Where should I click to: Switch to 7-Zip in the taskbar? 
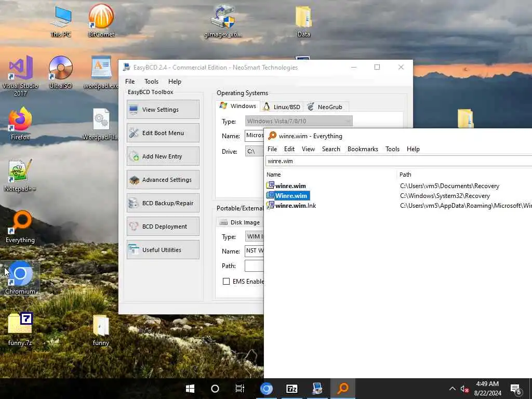[x=292, y=389]
